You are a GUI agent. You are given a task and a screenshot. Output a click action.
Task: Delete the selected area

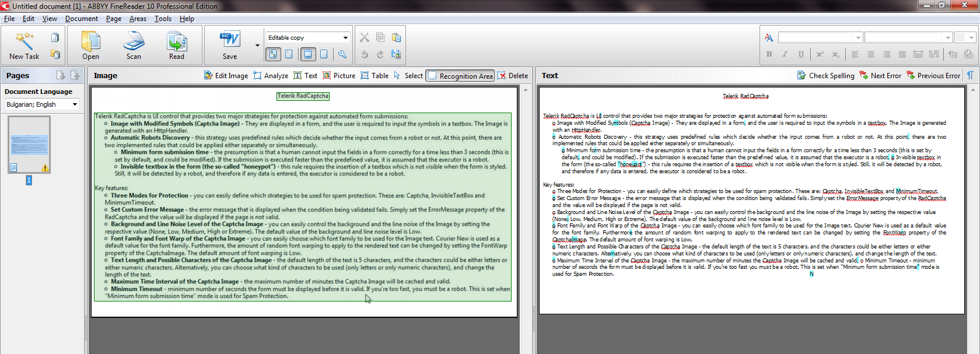pyautogui.click(x=513, y=76)
